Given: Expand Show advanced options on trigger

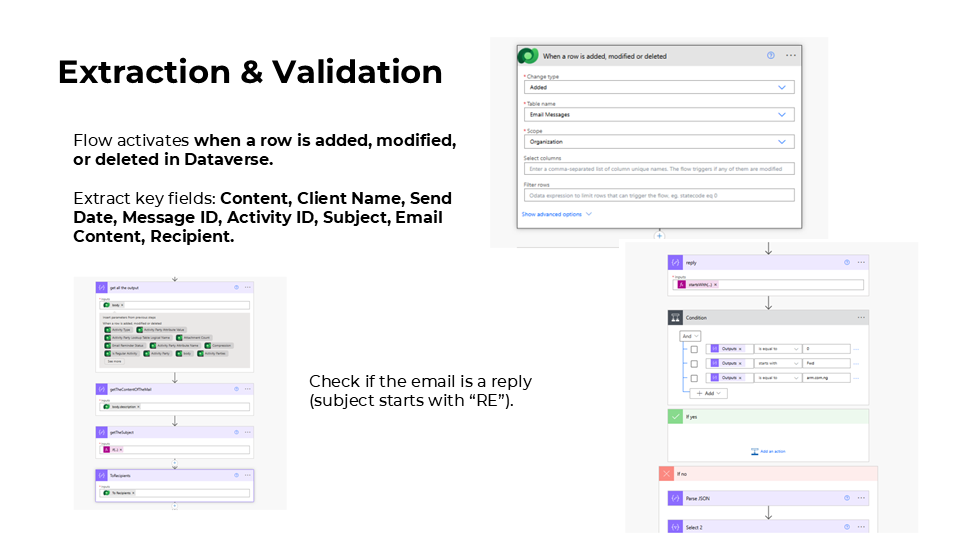Looking at the screenshot, I should click(557, 214).
